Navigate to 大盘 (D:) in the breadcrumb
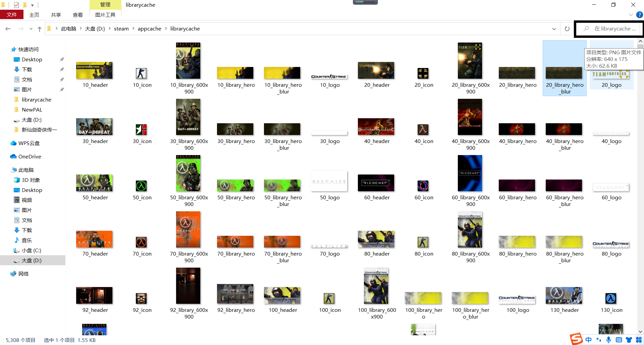The height and width of the screenshot is (345, 644). [95, 29]
